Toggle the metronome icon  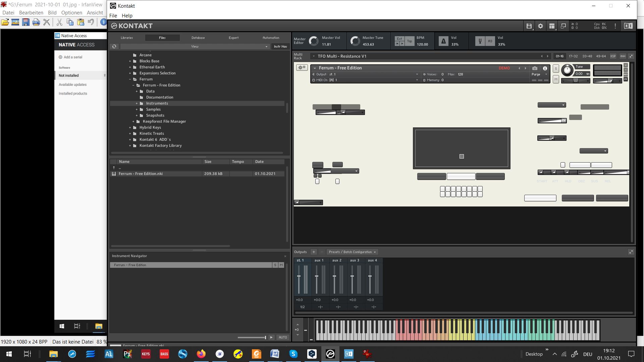coord(443,41)
